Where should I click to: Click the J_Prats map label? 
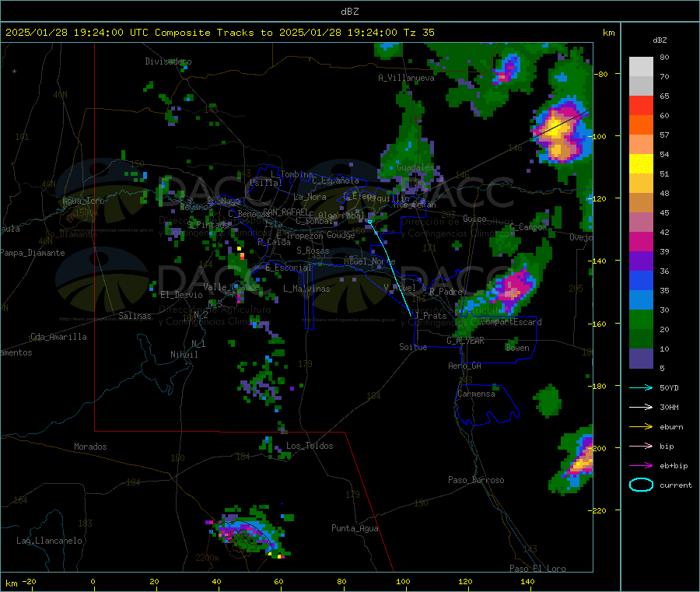(431, 316)
